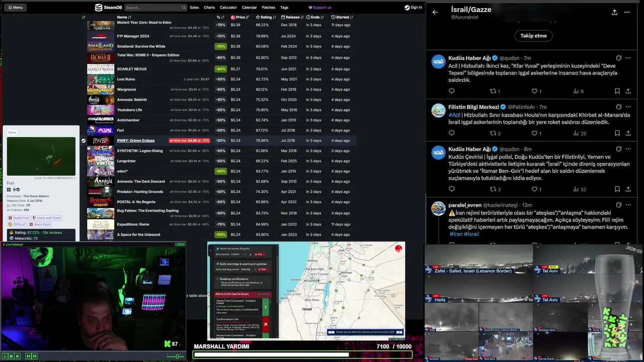Open the Full archive link in alerts
644x362 pixels.
tap(263, 294)
